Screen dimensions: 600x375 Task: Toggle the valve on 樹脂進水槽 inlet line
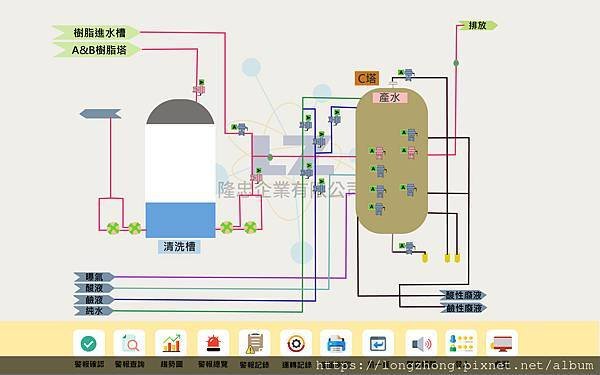(x=240, y=129)
